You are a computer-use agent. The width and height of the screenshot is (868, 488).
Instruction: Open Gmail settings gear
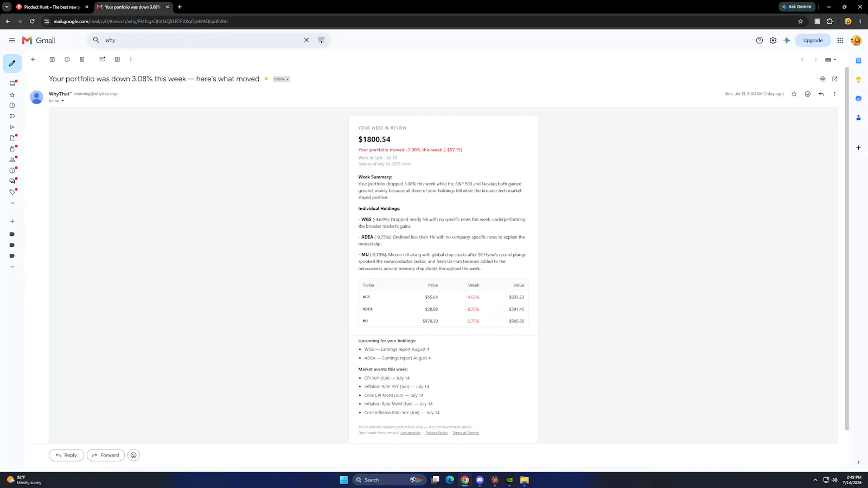773,40
